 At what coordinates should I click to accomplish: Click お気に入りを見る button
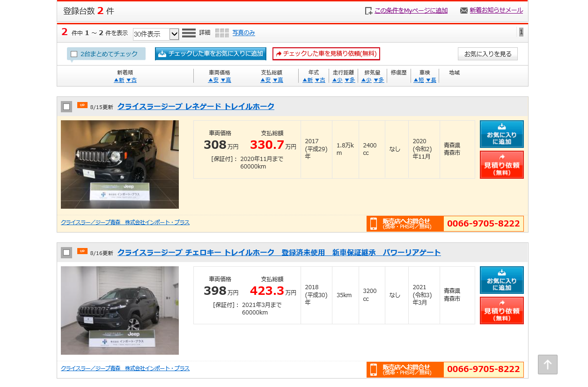click(488, 54)
